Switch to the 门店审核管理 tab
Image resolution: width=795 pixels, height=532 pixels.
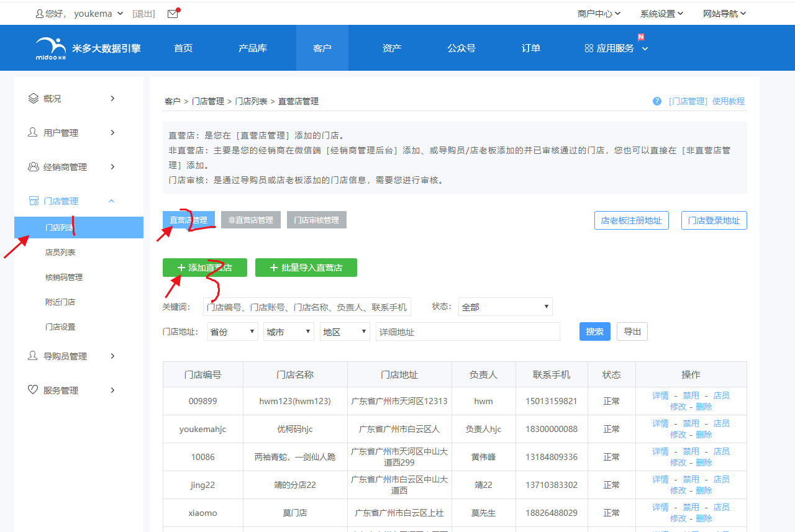(x=317, y=220)
